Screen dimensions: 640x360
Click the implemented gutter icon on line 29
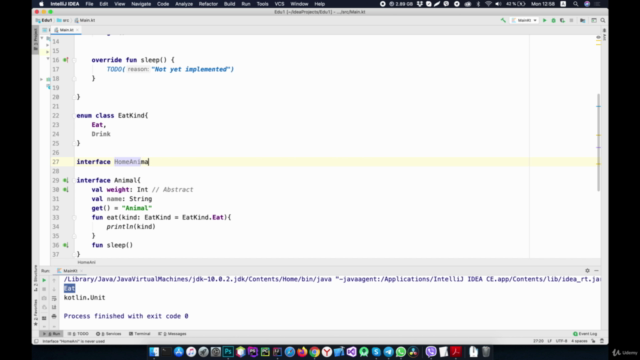point(66,180)
